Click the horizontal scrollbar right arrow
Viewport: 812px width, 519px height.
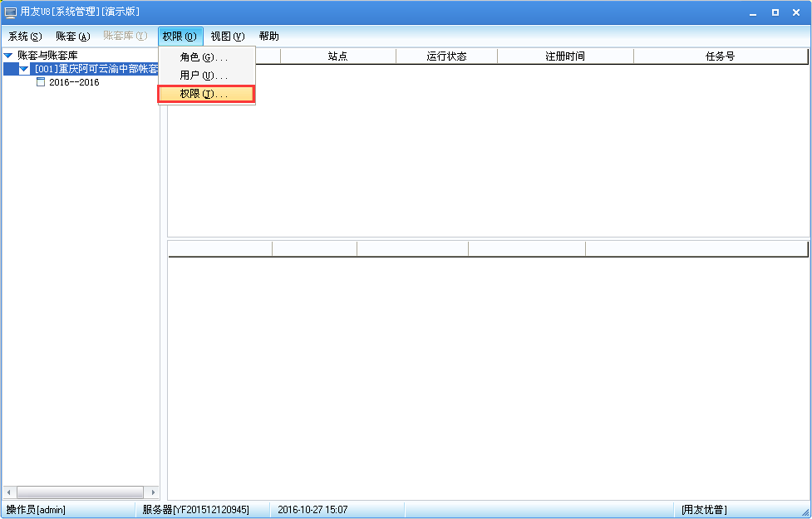click(155, 492)
